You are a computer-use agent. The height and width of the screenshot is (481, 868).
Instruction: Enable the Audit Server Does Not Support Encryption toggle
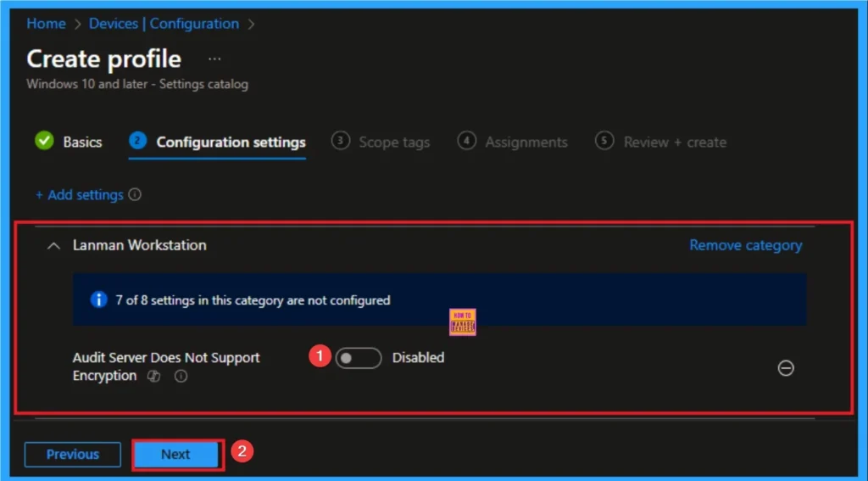pos(358,358)
